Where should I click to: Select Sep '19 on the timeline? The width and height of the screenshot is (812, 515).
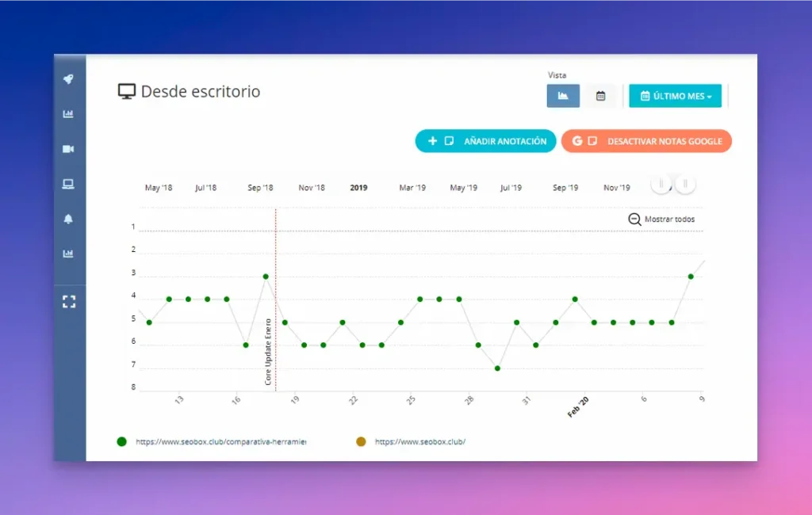(x=565, y=187)
